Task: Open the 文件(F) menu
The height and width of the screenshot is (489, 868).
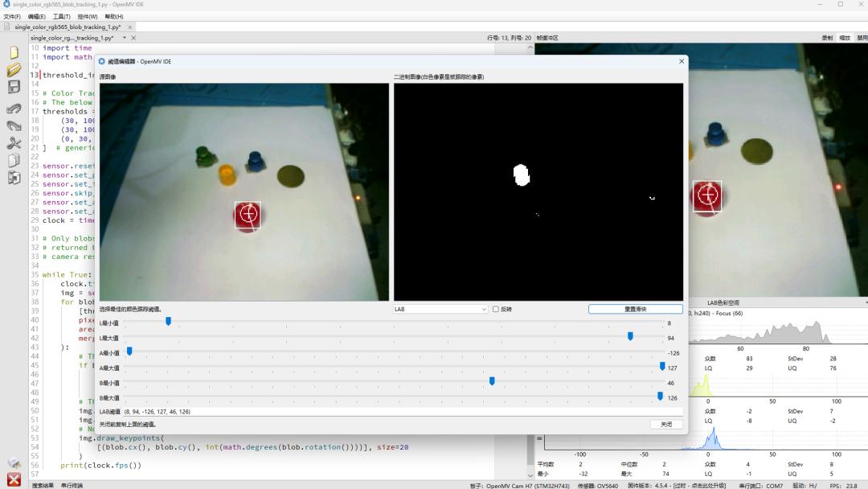Action: tap(12, 16)
